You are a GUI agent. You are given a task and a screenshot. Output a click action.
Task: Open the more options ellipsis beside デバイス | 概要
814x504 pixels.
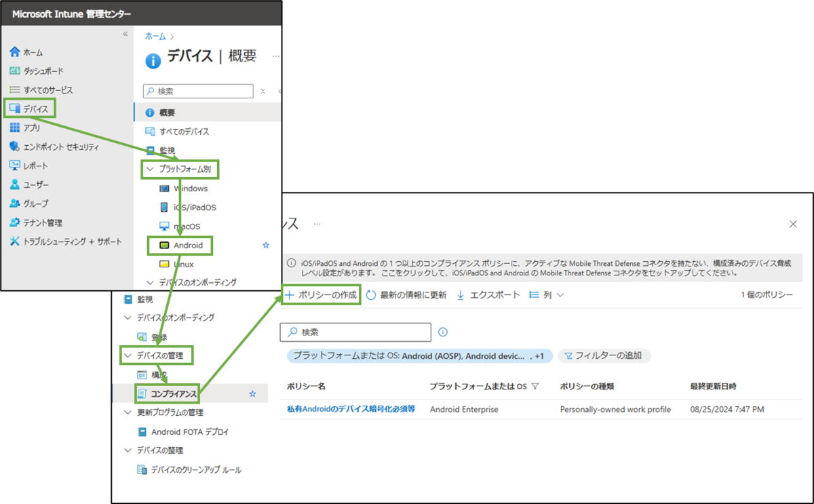275,57
